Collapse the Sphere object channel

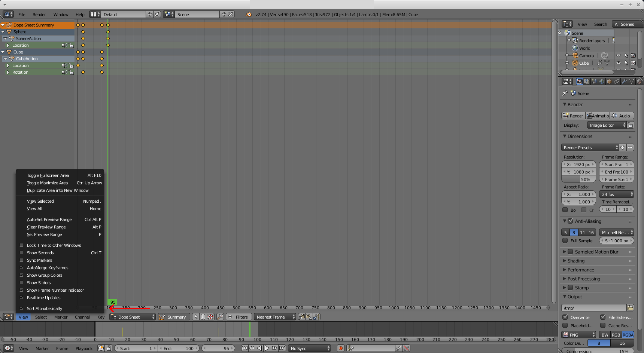tap(3, 32)
